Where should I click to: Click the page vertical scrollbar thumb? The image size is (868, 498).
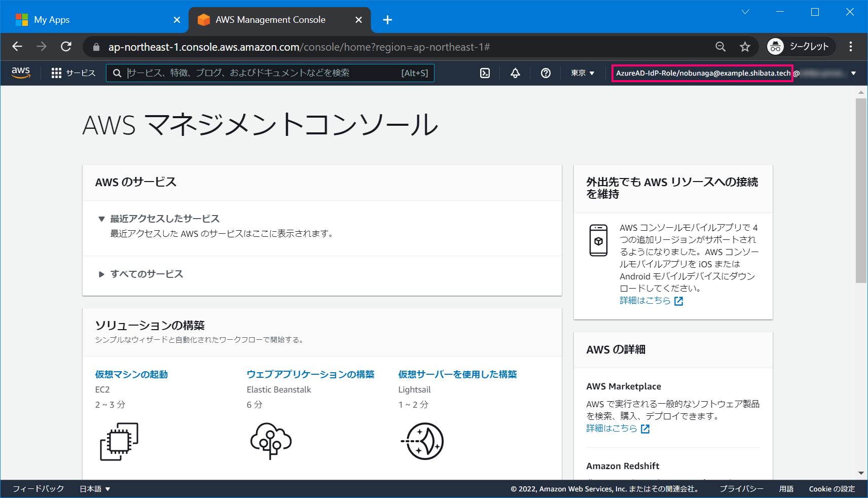861,190
